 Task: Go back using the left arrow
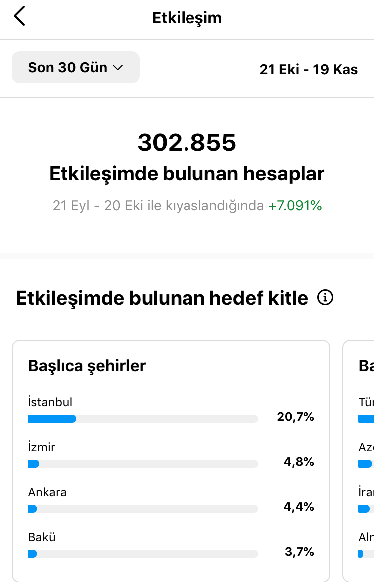pos(19,16)
